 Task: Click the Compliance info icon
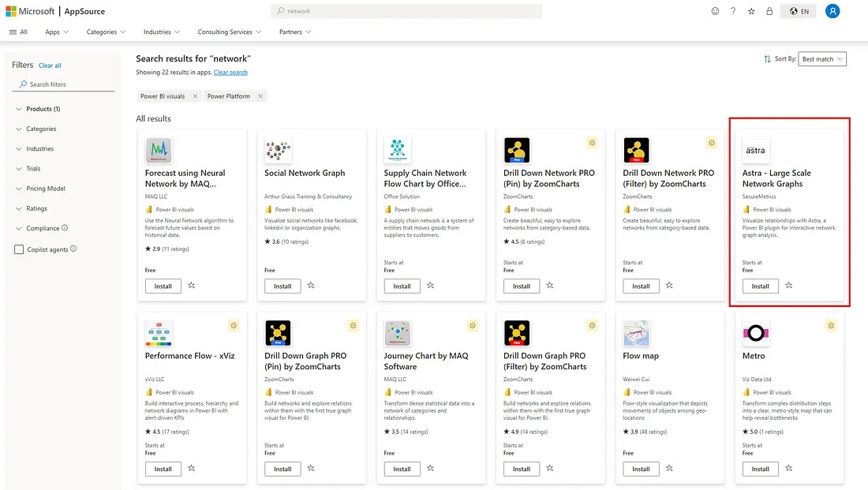pyautogui.click(x=65, y=227)
